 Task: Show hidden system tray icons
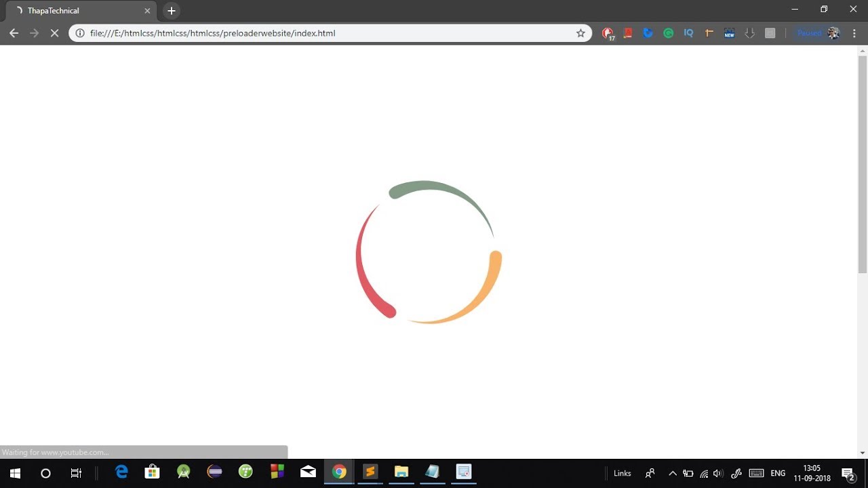[x=673, y=473]
